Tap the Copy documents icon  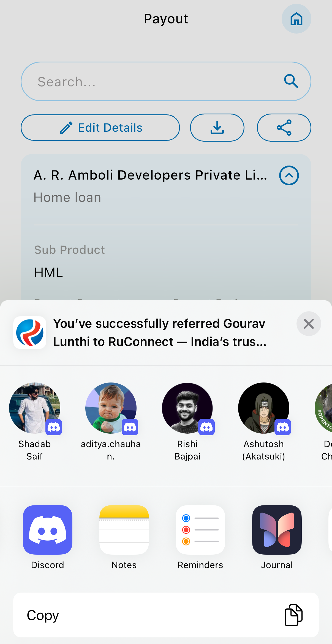(293, 615)
